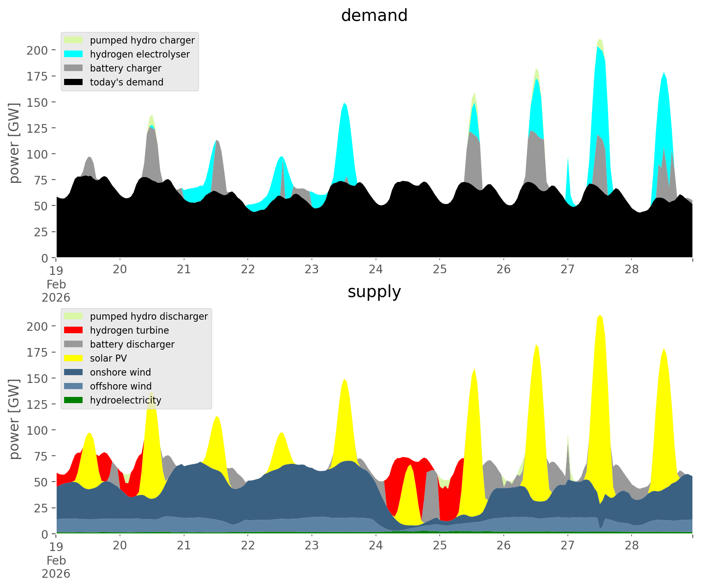Click the yellow solar PV legend swatch
This screenshot has width=701, height=588.
[x=74, y=358]
